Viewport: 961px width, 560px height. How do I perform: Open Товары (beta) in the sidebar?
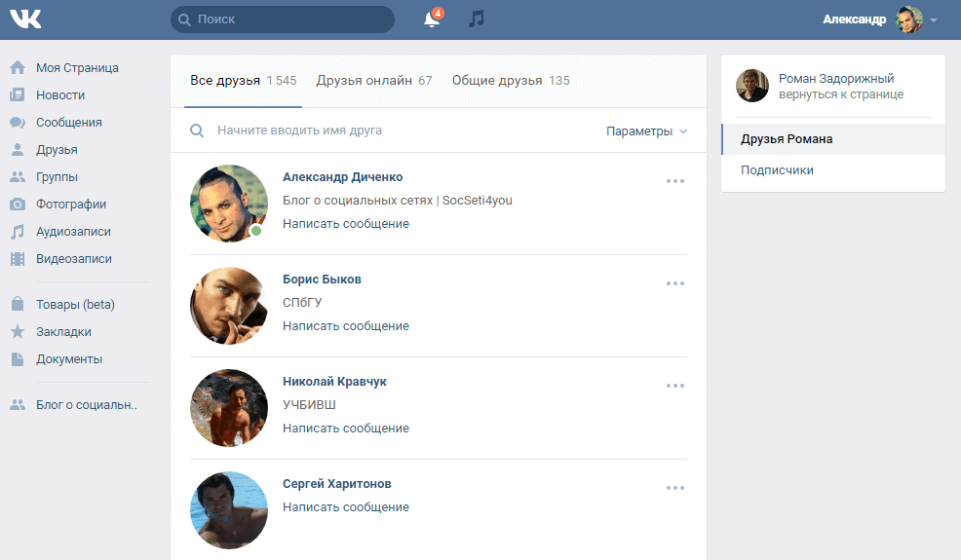click(x=75, y=305)
